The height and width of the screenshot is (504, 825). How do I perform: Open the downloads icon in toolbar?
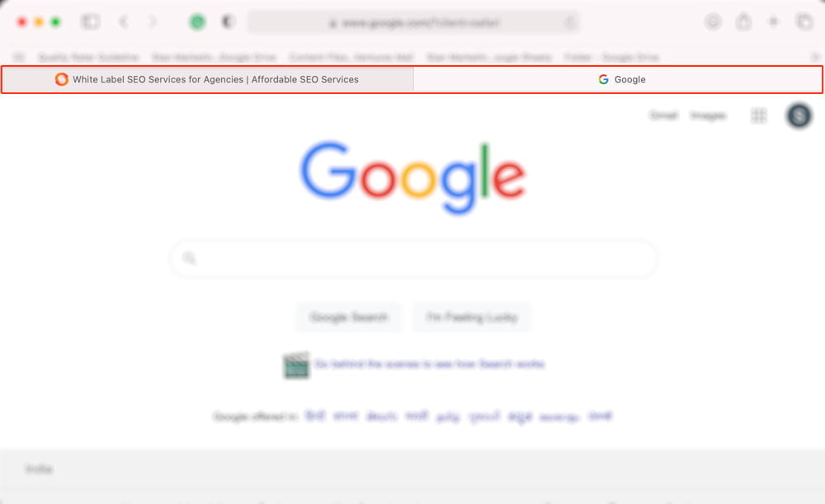click(x=713, y=21)
